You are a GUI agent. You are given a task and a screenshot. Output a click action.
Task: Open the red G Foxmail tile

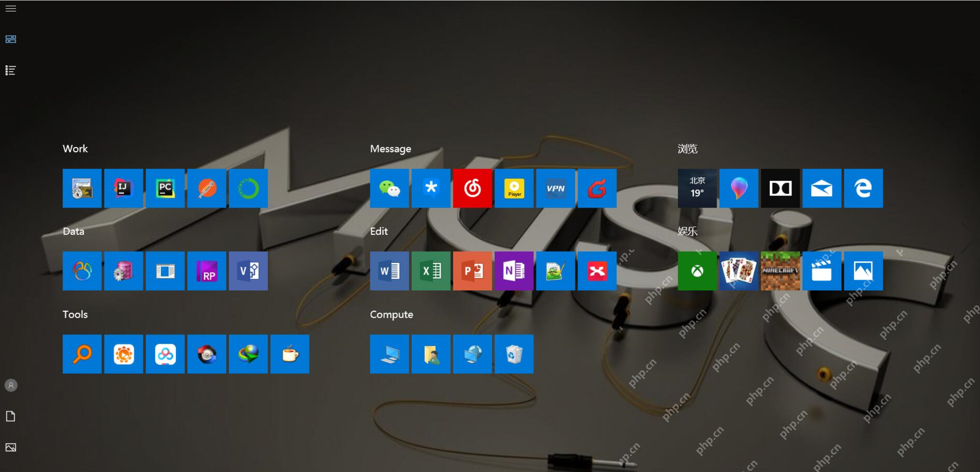[x=597, y=188]
